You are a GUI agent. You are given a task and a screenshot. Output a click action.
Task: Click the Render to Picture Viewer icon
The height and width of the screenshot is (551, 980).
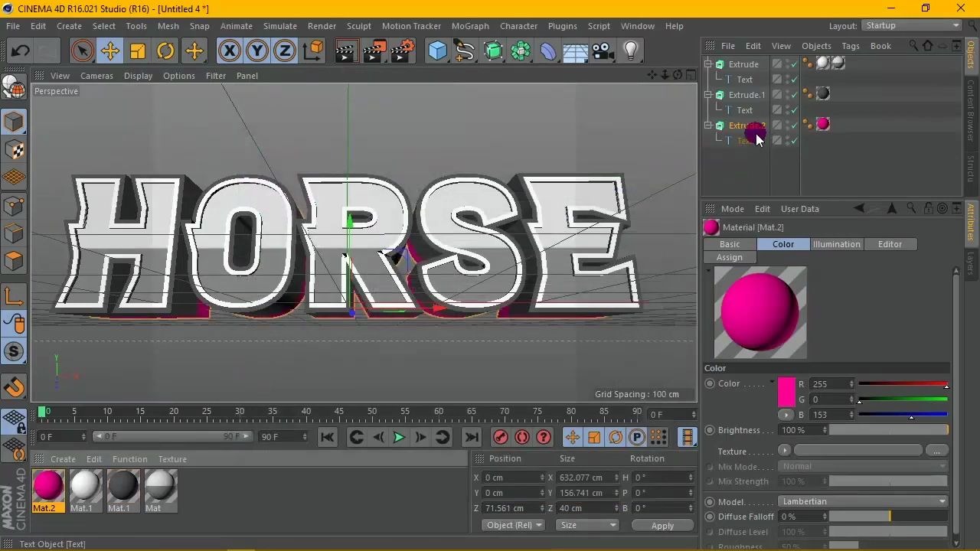[374, 51]
